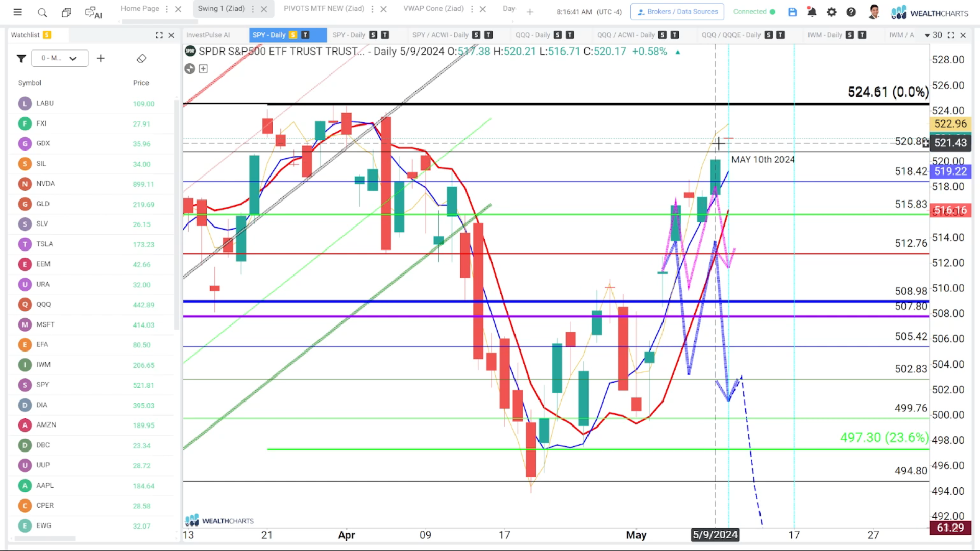The width and height of the screenshot is (980, 551).
Task: Select TSLA in the watchlist
Action: pyautogui.click(x=92, y=244)
